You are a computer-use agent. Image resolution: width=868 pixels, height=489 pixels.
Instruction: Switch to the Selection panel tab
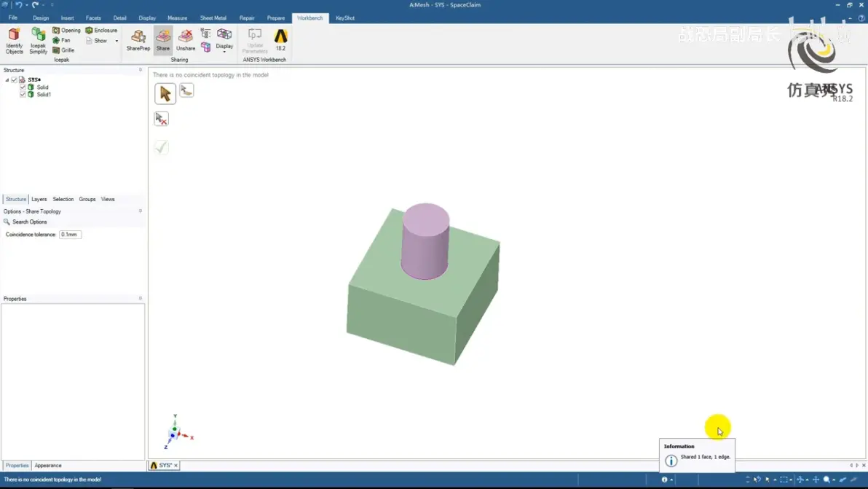point(63,200)
